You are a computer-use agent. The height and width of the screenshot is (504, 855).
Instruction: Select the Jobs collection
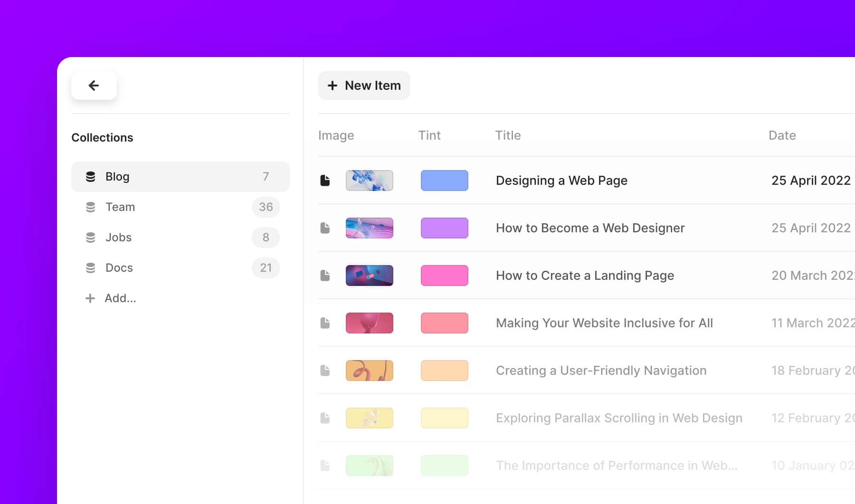click(x=118, y=237)
